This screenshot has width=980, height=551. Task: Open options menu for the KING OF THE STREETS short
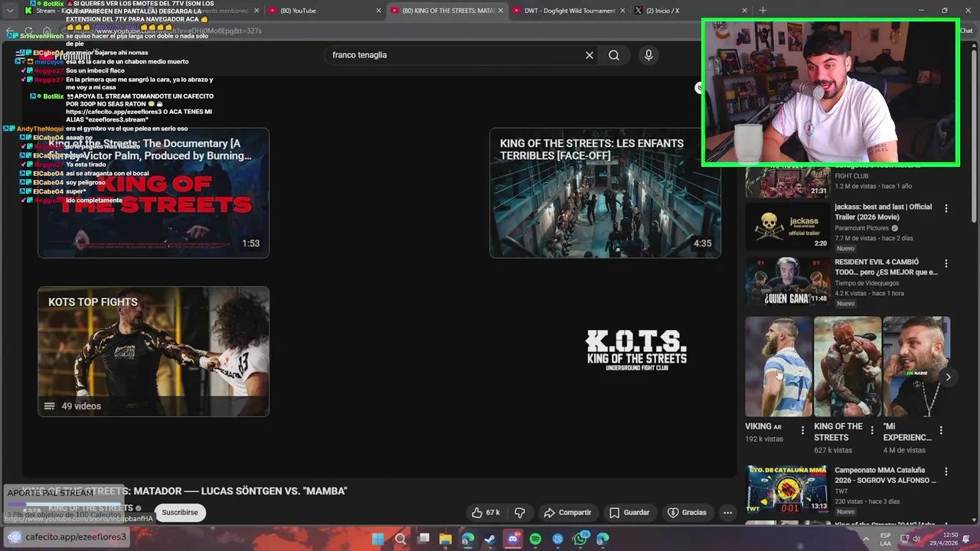click(872, 430)
